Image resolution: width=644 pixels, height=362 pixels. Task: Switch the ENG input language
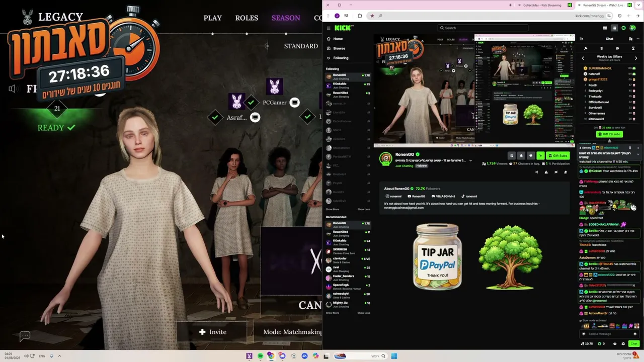[42, 356]
